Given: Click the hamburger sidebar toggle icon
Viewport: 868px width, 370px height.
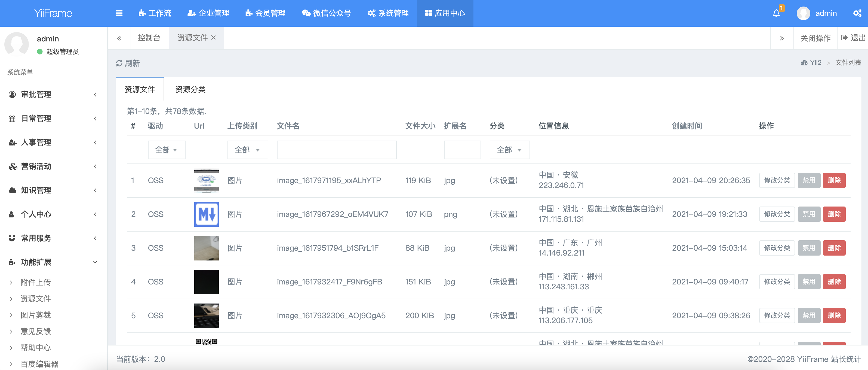Looking at the screenshot, I should click(119, 13).
